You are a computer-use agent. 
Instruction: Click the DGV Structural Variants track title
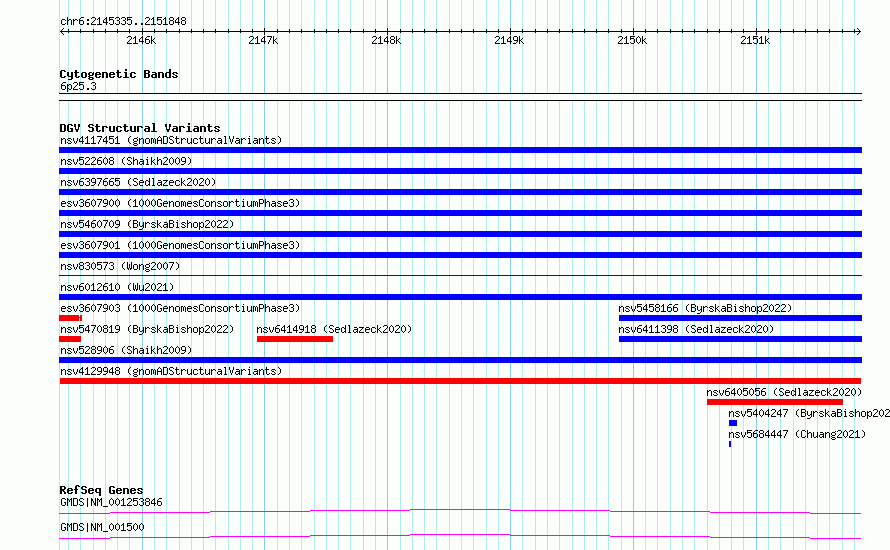click(x=140, y=128)
